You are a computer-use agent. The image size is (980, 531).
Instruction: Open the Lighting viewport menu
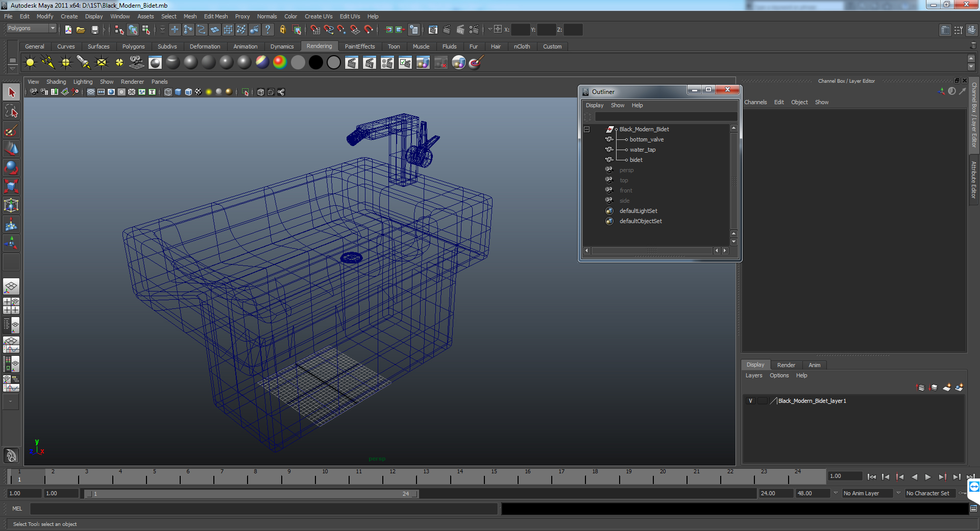[83, 82]
